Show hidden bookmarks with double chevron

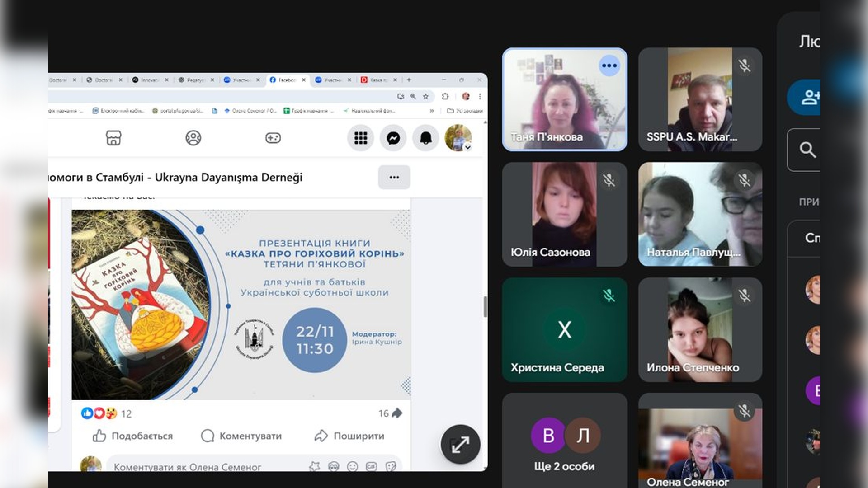coord(432,110)
